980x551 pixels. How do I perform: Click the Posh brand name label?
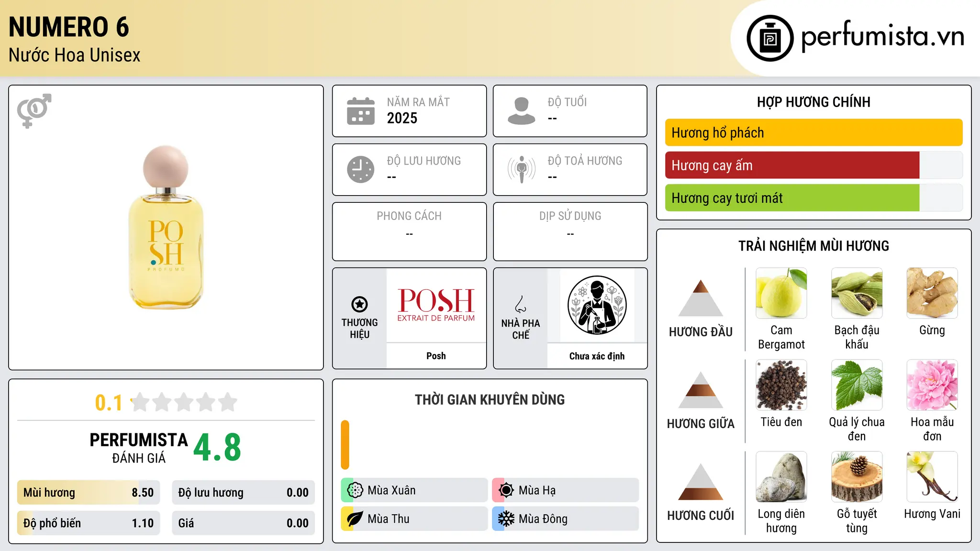[x=436, y=356]
